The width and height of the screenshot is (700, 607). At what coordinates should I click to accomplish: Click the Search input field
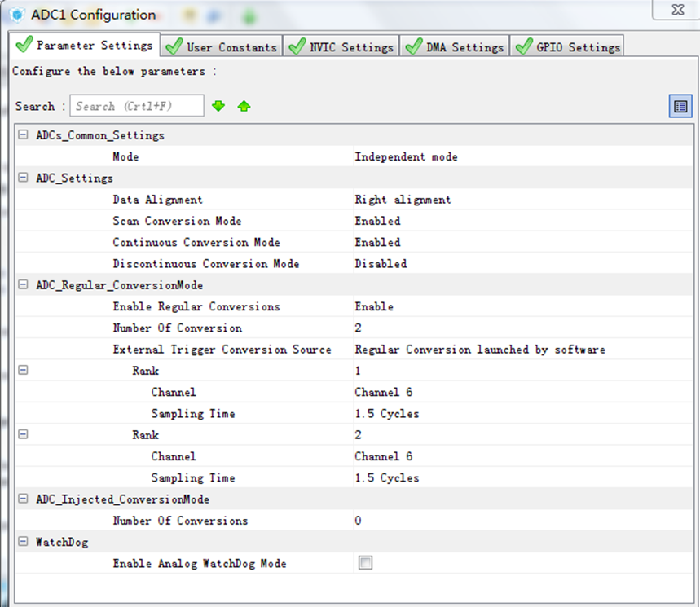pos(136,106)
